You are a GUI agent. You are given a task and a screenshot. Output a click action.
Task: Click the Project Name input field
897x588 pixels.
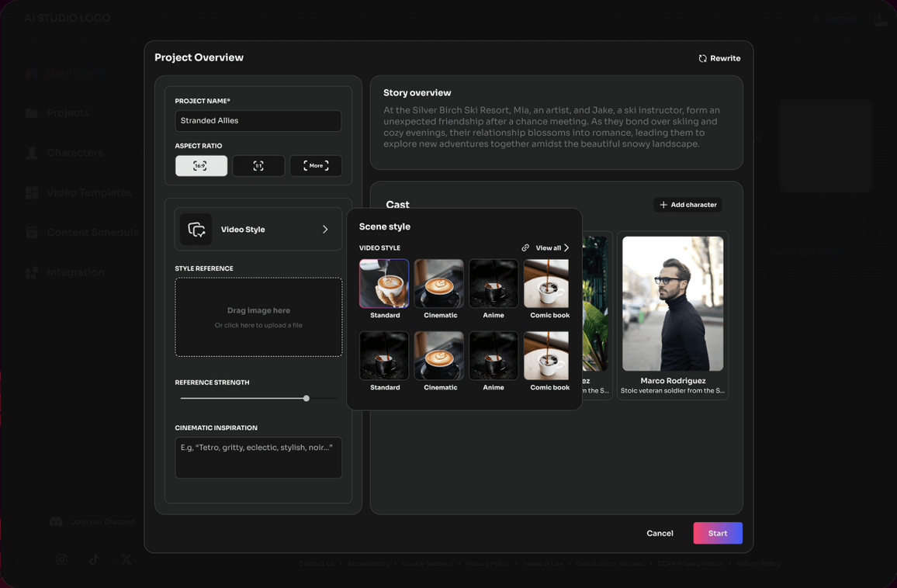click(x=258, y=121)
